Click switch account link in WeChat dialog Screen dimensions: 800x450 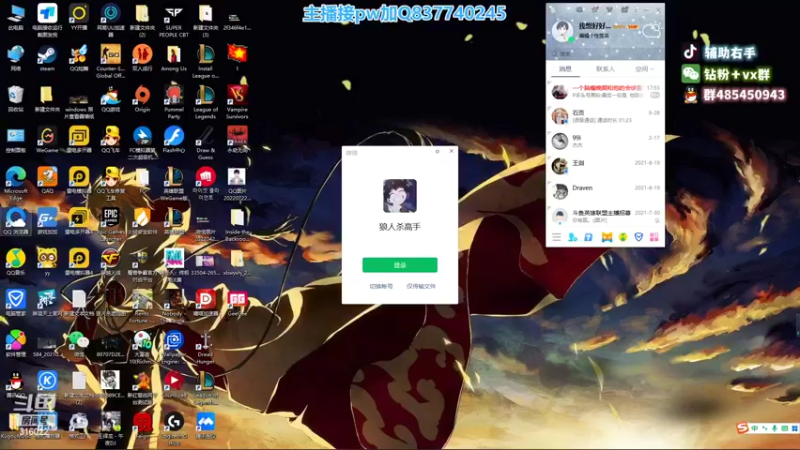click(381, 286)
